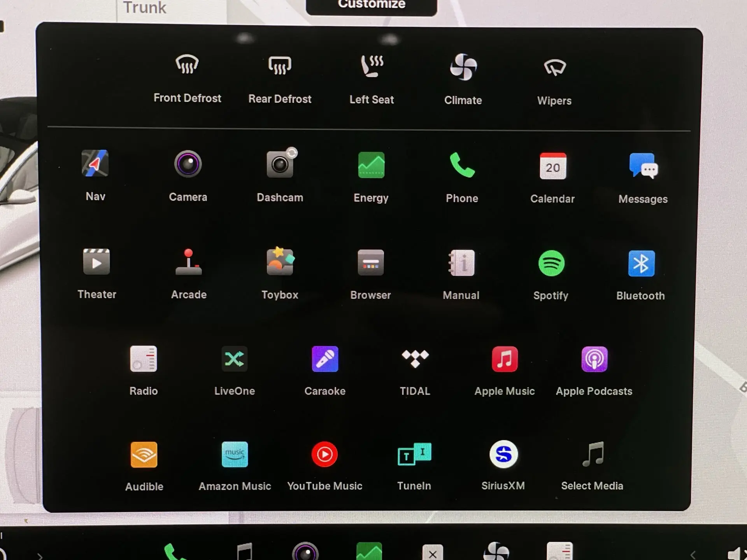Viewport: 747px width, 560px height.
Task: Open the Toybox app
Action: [x=280, y=273]
